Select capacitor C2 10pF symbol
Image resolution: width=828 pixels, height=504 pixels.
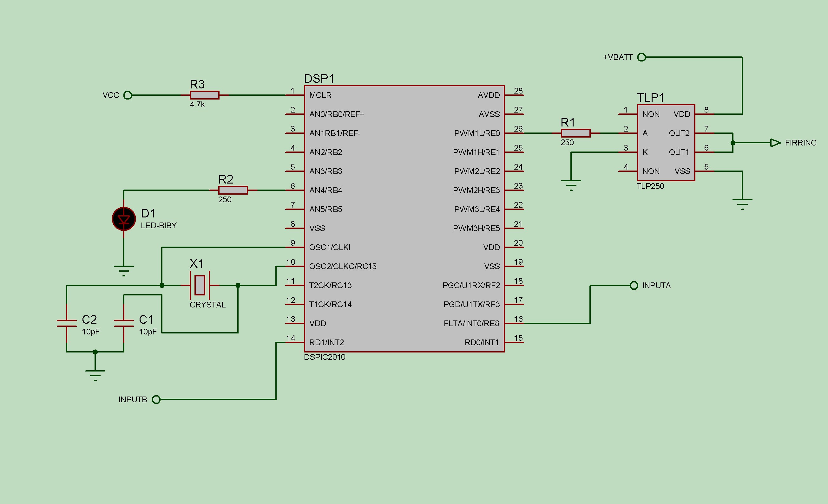pyautogui.click(x=67, y=323)
